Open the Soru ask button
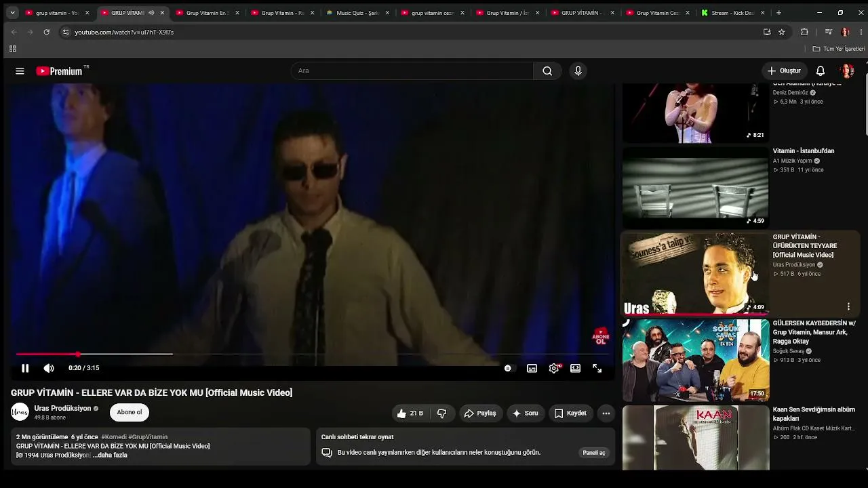868x488 pixels. click(526, 413)
